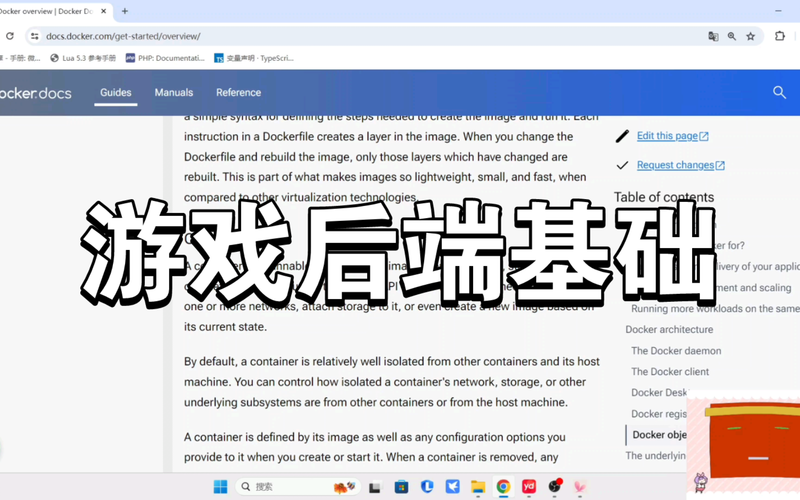Jump to Docker Desktop in contents
Screen dimensions: 800x500
(x=659, y=392)
